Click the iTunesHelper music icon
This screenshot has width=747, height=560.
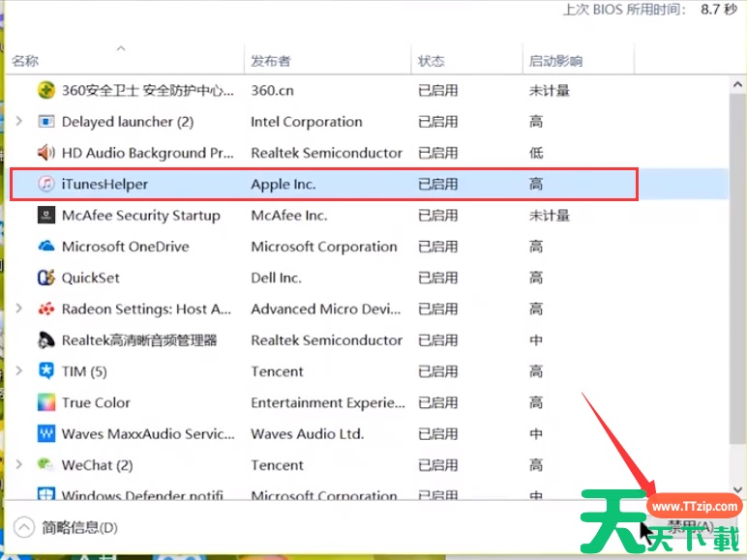pos(46,184)
